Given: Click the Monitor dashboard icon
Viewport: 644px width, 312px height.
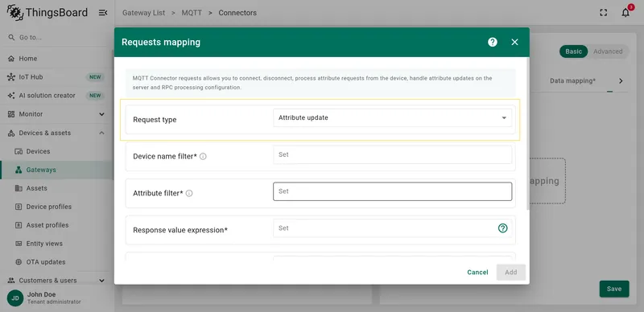Looking at the screenshot, I should click(11, 114).
